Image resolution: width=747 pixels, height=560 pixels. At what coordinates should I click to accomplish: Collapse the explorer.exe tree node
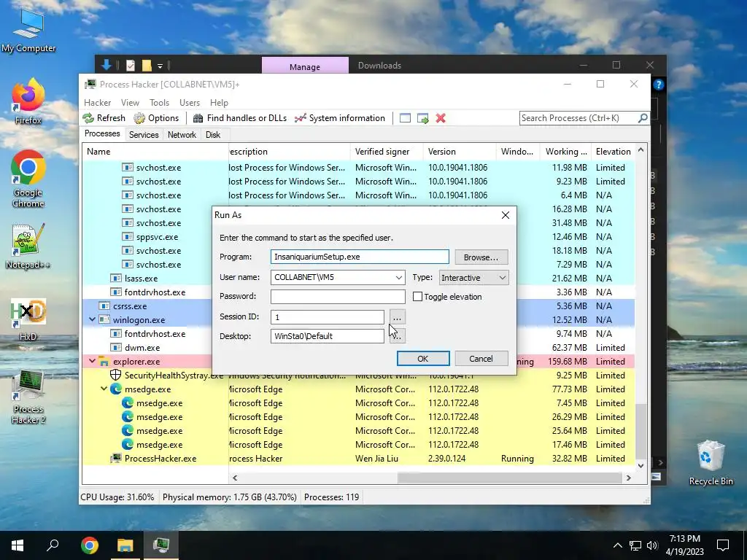tap(92, 361)
